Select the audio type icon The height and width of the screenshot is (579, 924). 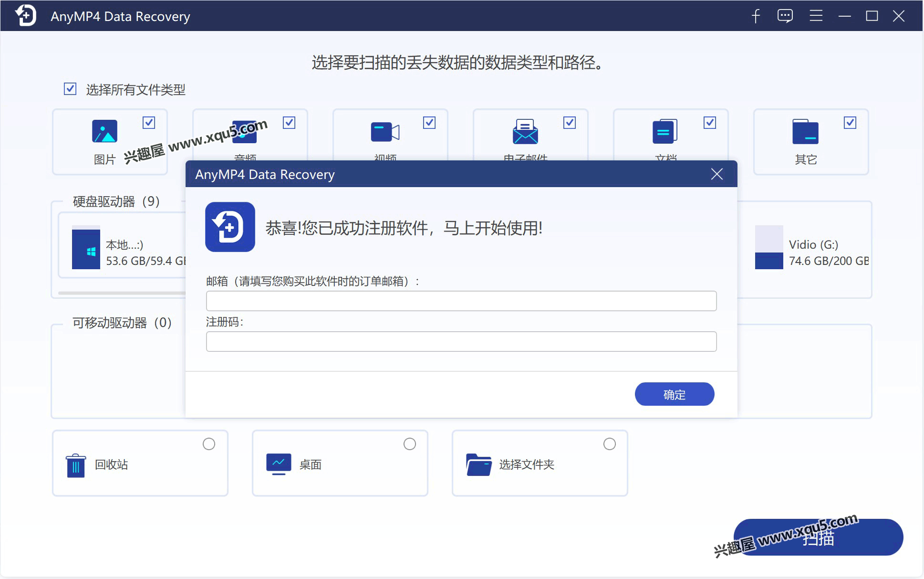pos(245,132)
